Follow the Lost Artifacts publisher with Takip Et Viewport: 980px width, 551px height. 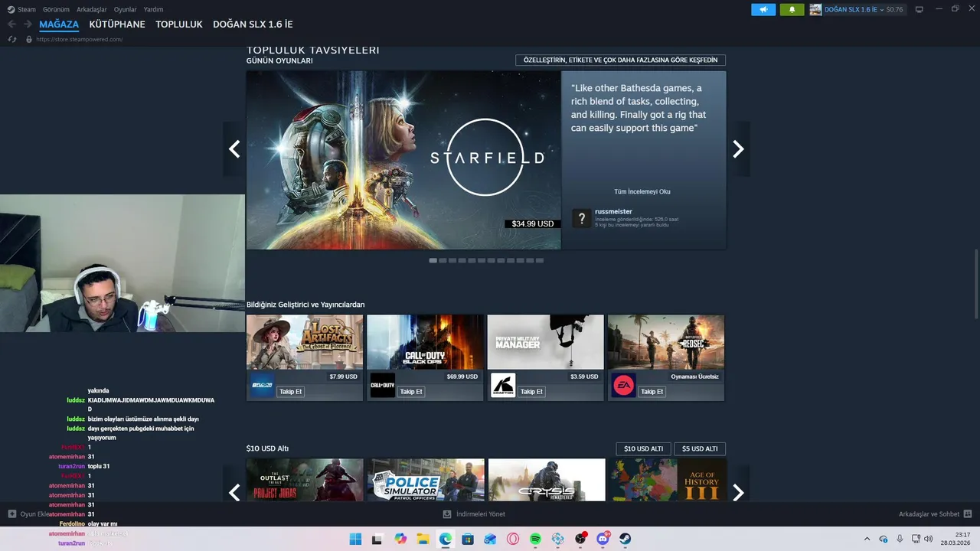(291, 392)
